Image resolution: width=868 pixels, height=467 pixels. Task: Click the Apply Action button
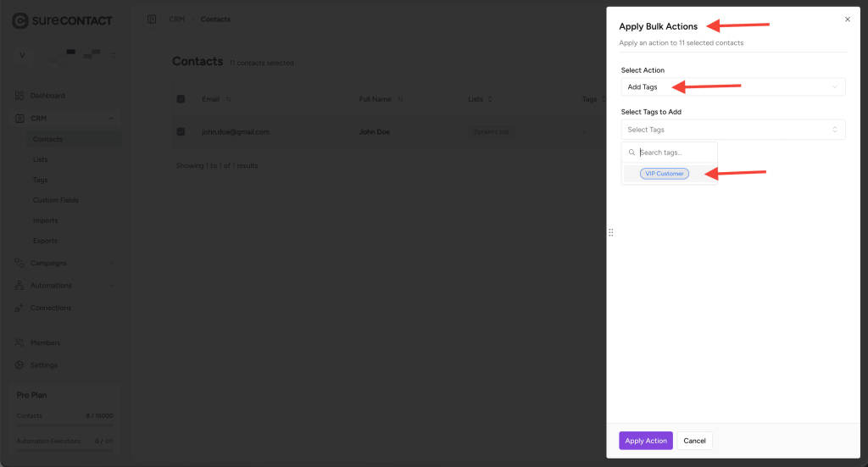[x=645, y=441]
